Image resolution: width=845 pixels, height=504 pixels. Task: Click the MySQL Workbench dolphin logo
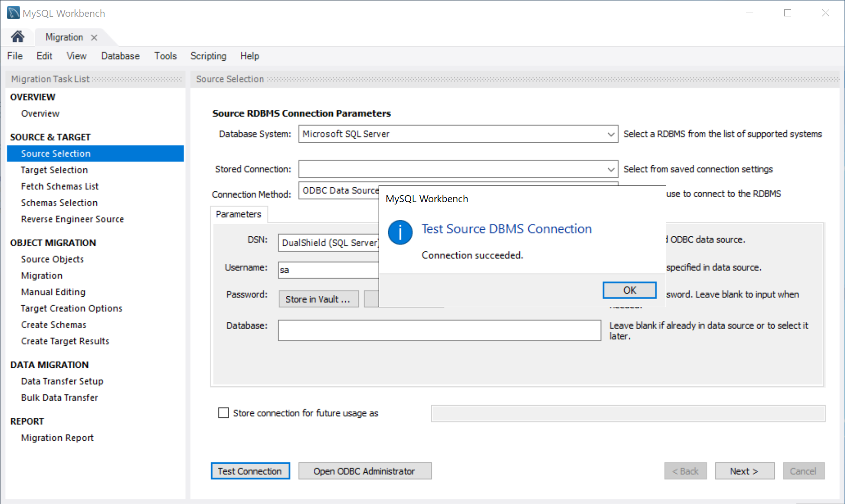click(x=13, y=13)
